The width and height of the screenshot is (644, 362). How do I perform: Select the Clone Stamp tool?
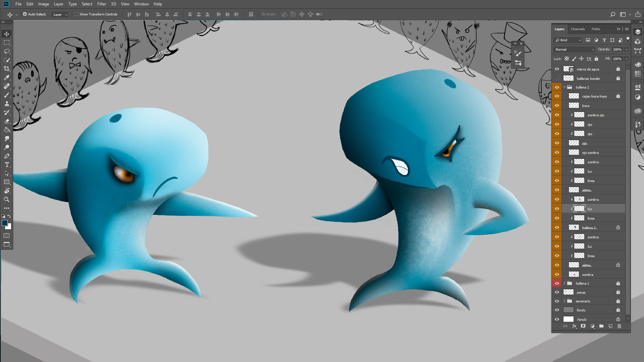7,104
